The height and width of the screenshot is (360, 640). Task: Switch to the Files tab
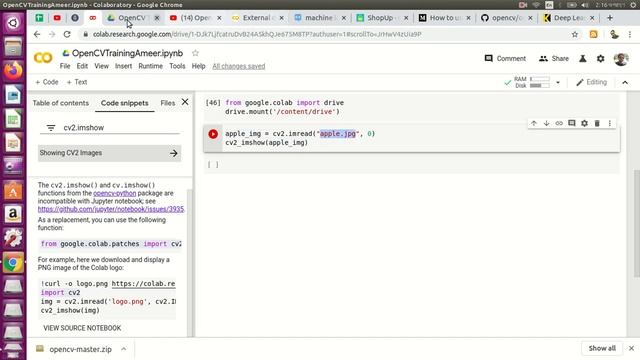167,103
